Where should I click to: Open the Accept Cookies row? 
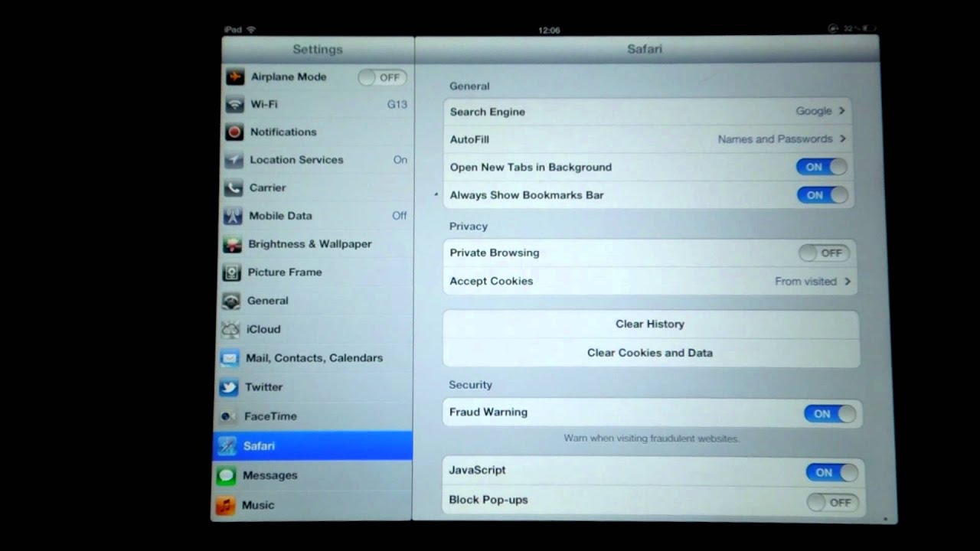pos(650,282)
